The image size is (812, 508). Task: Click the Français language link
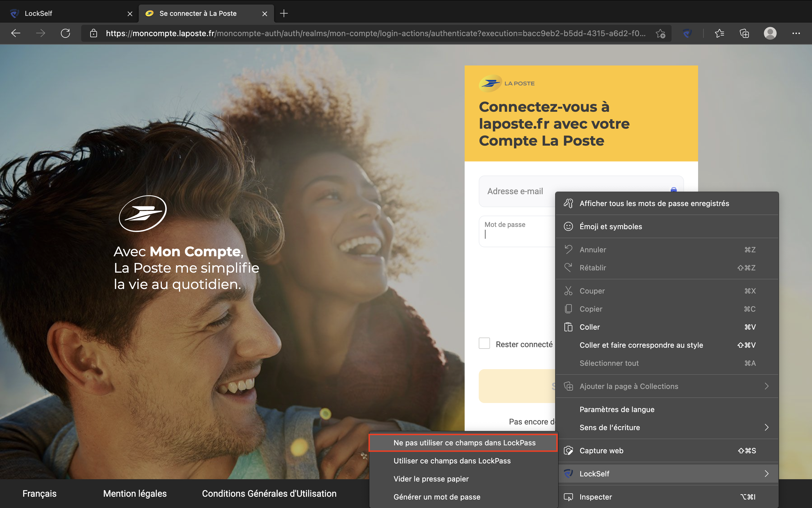(39, 494)
